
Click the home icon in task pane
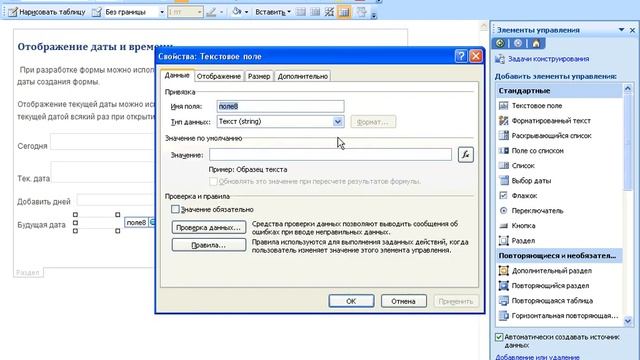coord(536,43)
